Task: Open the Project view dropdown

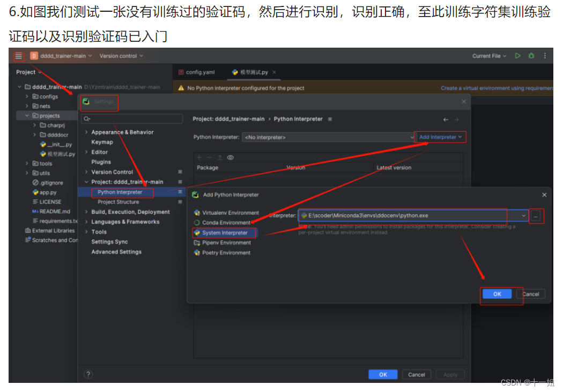Action: [x=28, y=72]
